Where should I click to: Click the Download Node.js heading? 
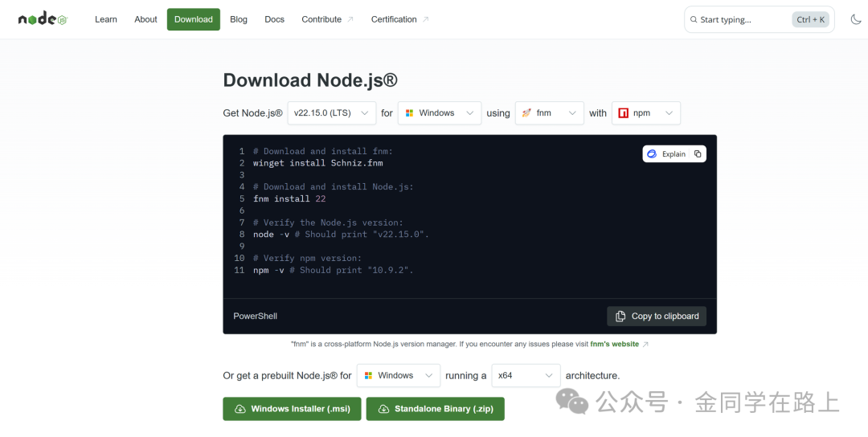(310, 80)
